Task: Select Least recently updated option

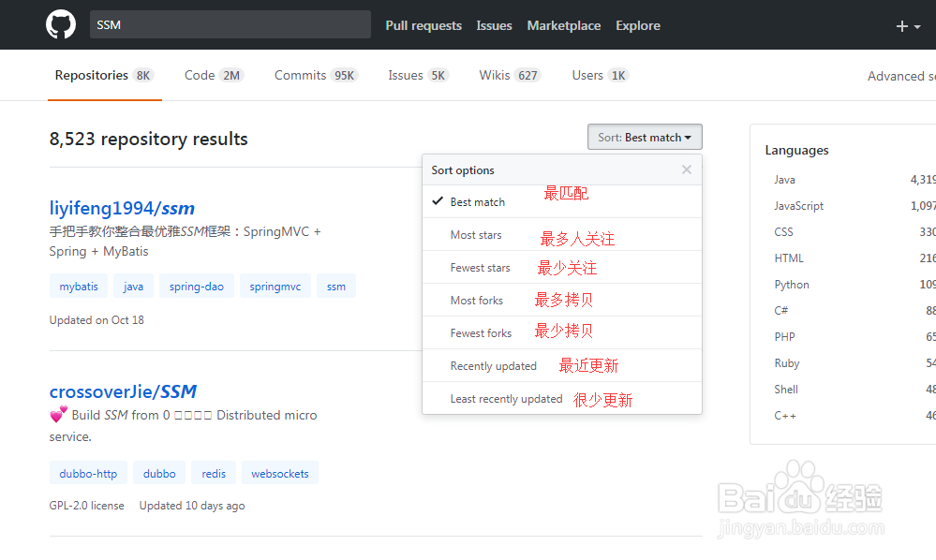Action: [506, 399]
